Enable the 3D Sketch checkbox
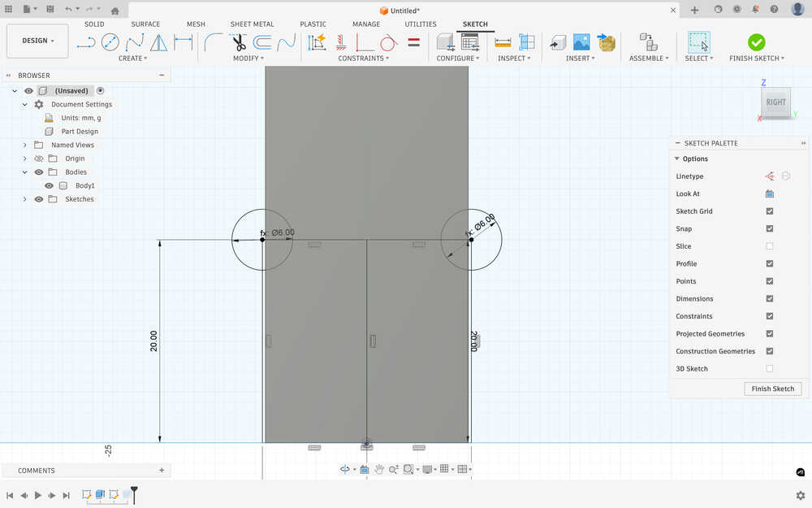The width and height of the screenshot is (812, 508). pos(770,368)
